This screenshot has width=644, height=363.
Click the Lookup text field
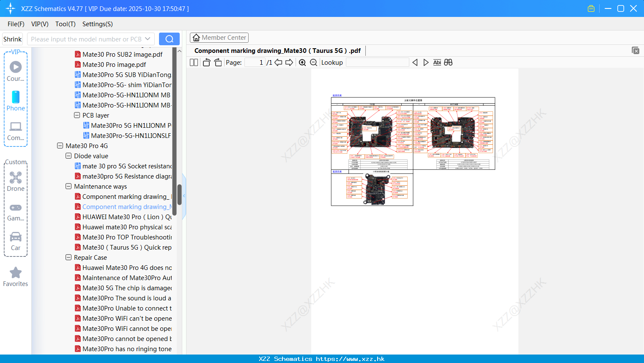click(377, 62)
